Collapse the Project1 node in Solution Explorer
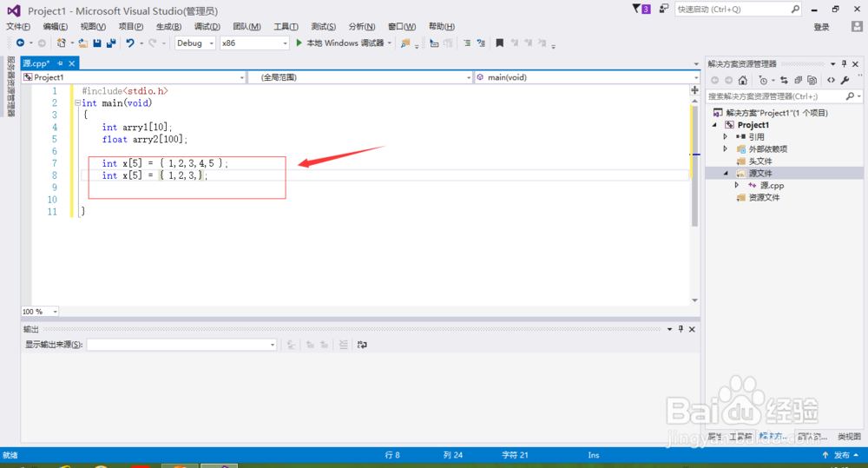Screen dimensions: 868x468 point(714,125)
